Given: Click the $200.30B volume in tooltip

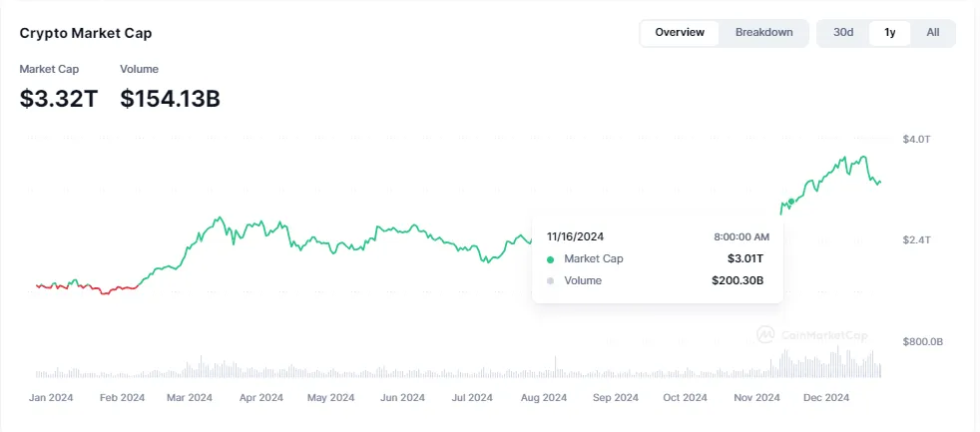Looking at the screenshot, I should click(x=737, y=280).
